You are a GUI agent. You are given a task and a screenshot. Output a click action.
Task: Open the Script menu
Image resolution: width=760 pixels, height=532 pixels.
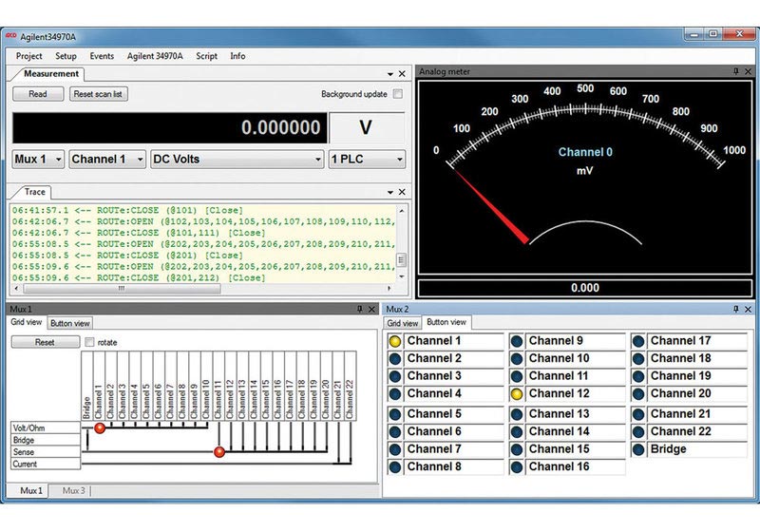[x=206, y=56]
